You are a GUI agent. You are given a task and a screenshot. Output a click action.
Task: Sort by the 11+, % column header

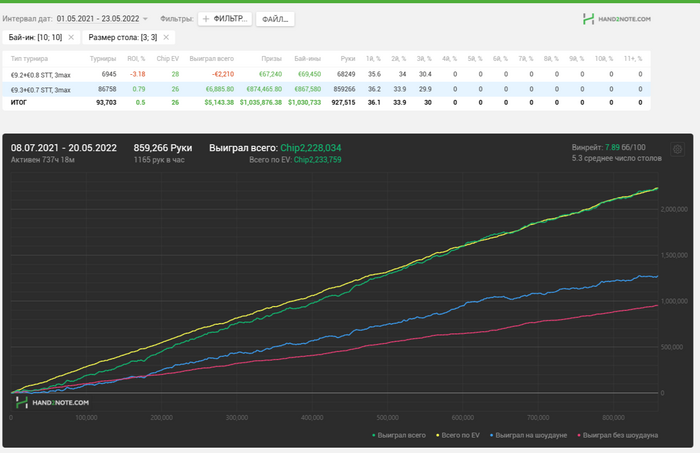click(633, 58)
